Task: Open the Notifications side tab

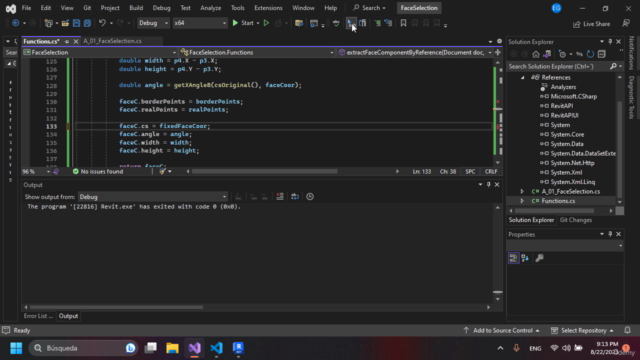Action: tap(631, 53)
